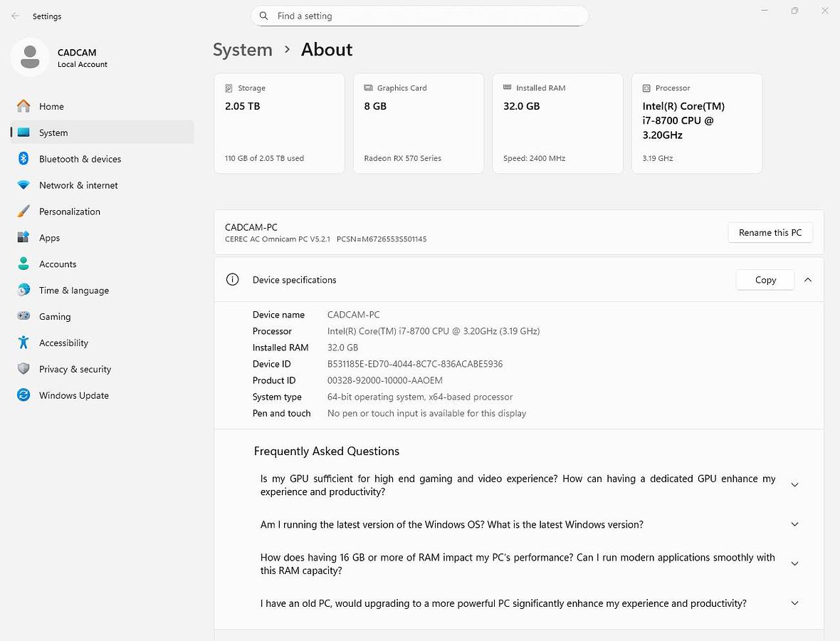Open the Accounts settings page
The width and height of the screenshot is (840, 641).
click(x=58, y=264)
